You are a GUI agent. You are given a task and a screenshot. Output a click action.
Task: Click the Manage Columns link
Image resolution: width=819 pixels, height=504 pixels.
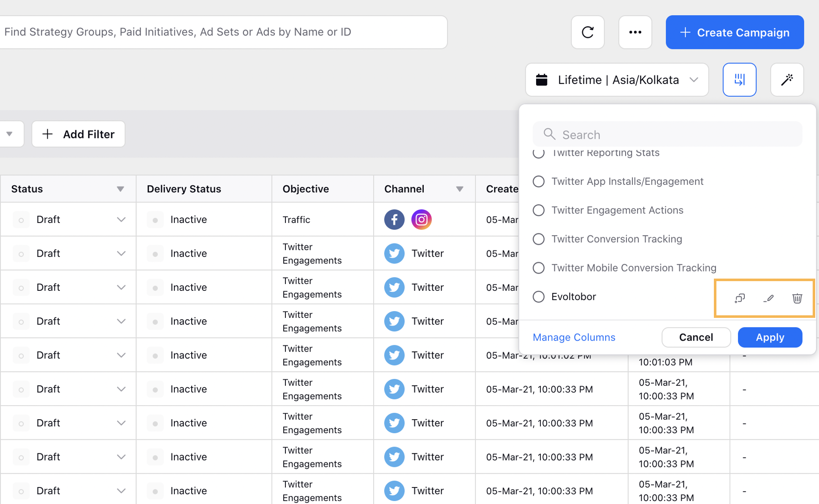(x=574, y=337)
